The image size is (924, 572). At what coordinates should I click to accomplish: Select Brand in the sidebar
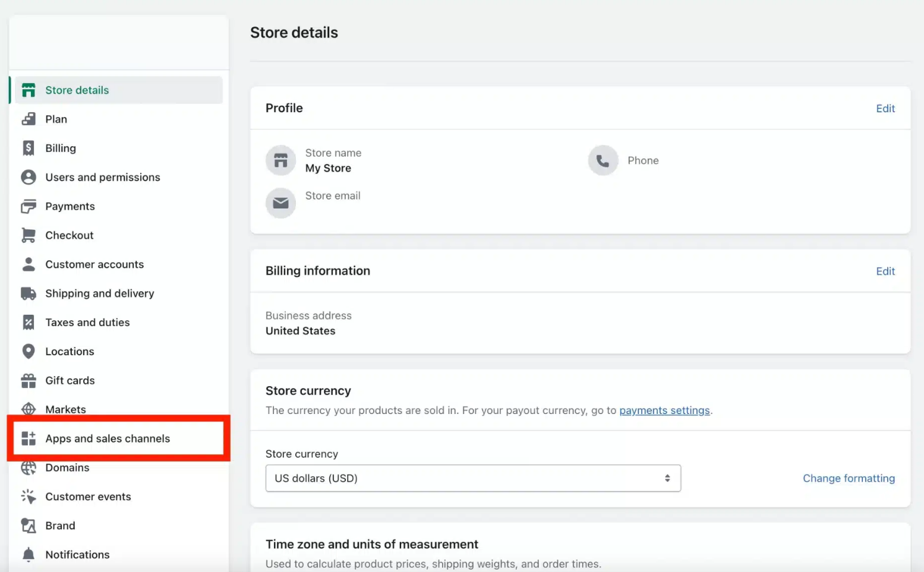point(119,526)
